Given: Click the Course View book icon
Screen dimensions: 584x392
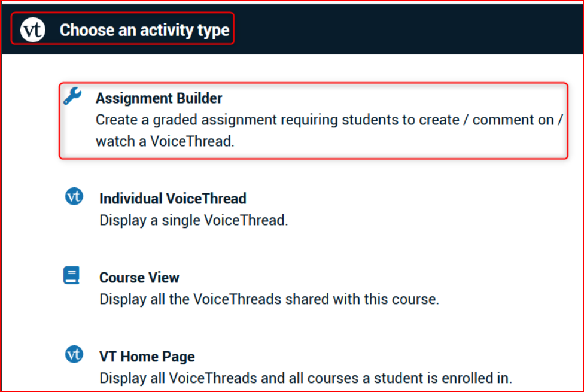Looking at the screenshot, I should pos(72,275).
